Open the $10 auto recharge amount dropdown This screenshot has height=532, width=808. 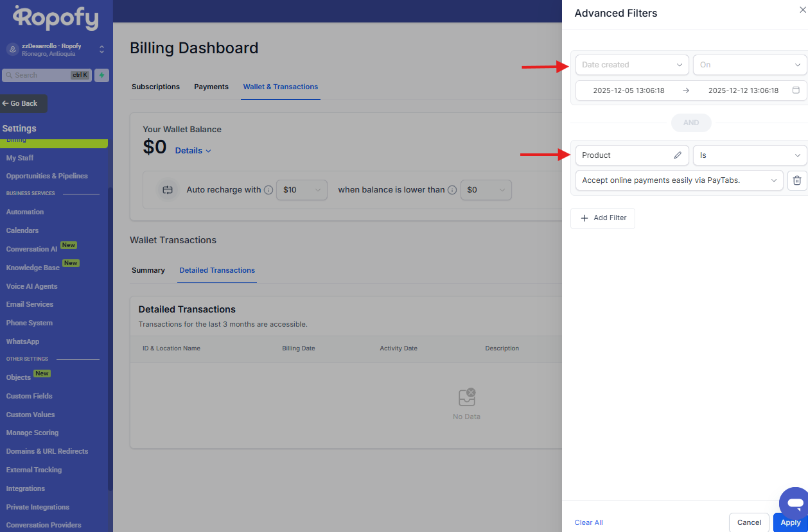click(301, 190)
